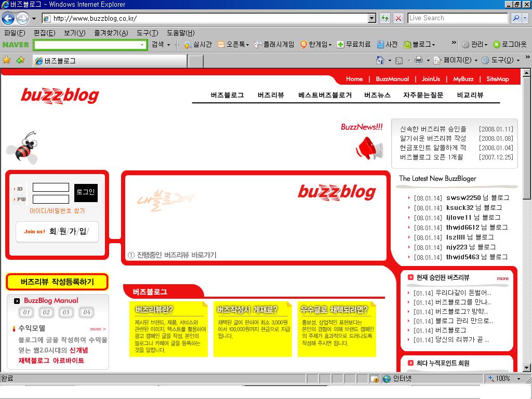Open the 버즈리뷰란? yellow note card
This screenshot has height=399, width=532.
[168, 329]
